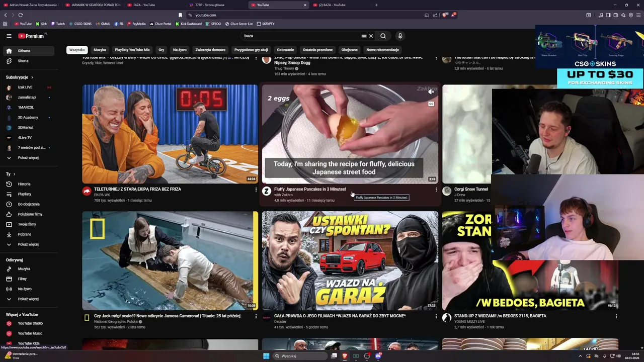Start voice search with the microphone icon

[x=400, y=36]
